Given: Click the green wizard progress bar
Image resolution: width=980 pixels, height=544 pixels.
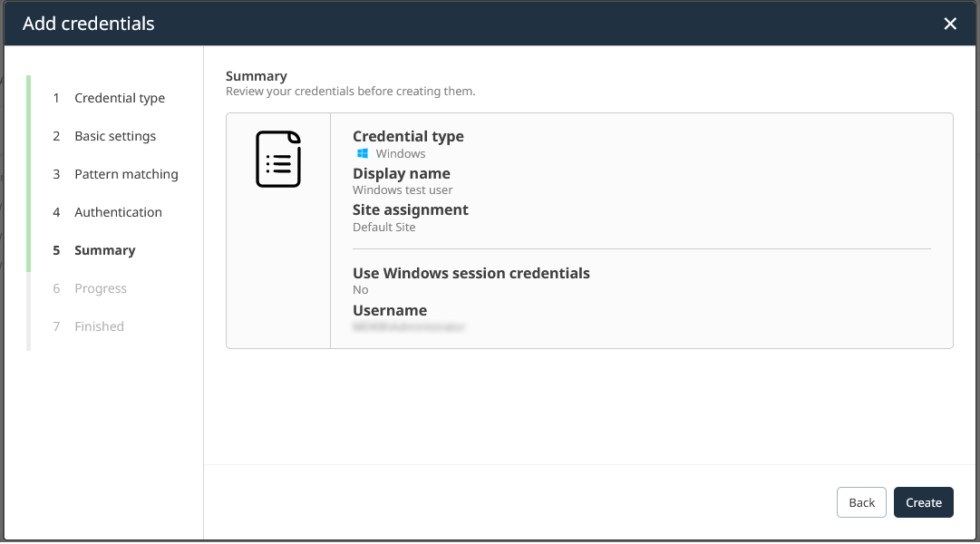Looking at the screenshot, I should click(29, 172).
